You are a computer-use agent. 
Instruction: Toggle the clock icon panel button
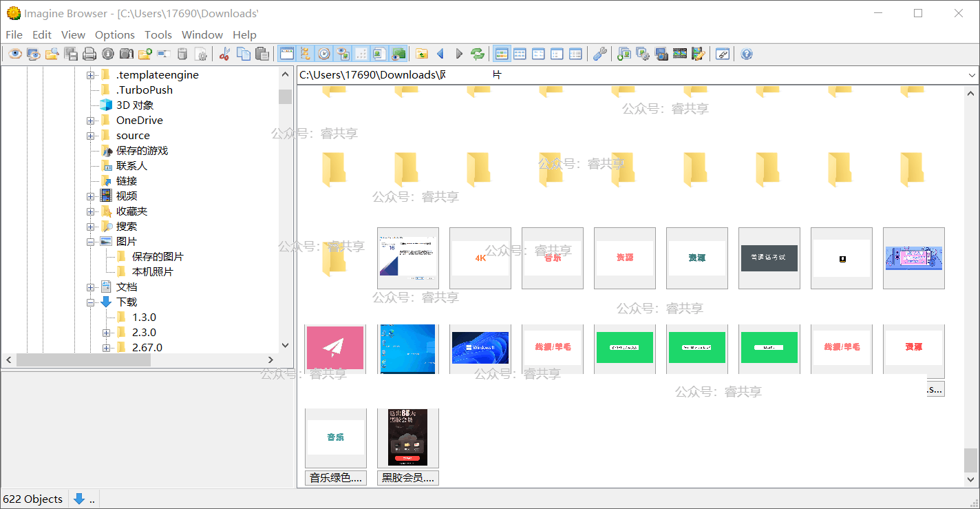click(x=324, y=54)
